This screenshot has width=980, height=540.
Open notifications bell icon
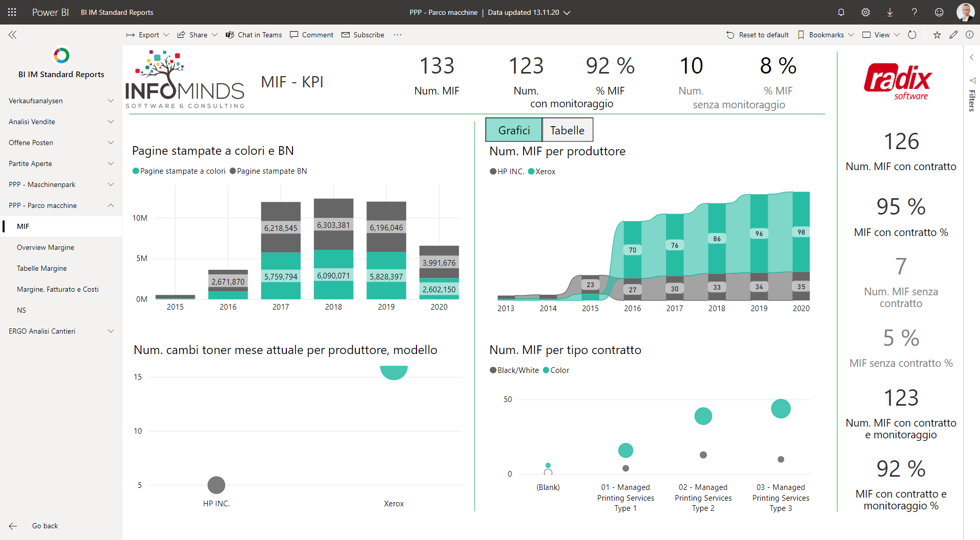841,12
